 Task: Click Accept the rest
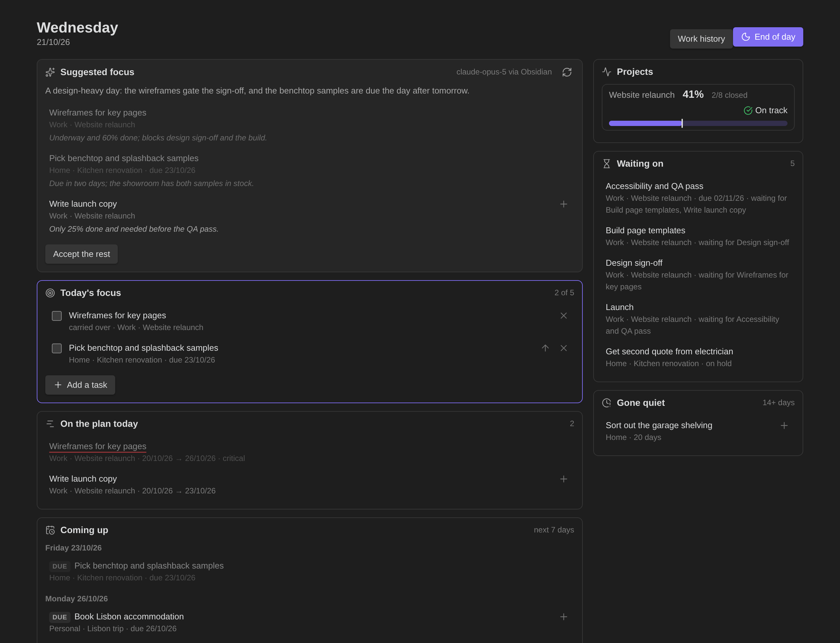(x=82, y=254)
